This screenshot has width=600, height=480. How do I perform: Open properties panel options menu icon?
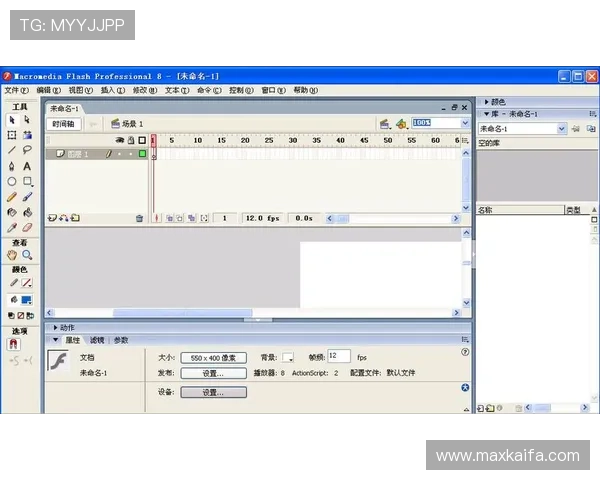(465, 340)
